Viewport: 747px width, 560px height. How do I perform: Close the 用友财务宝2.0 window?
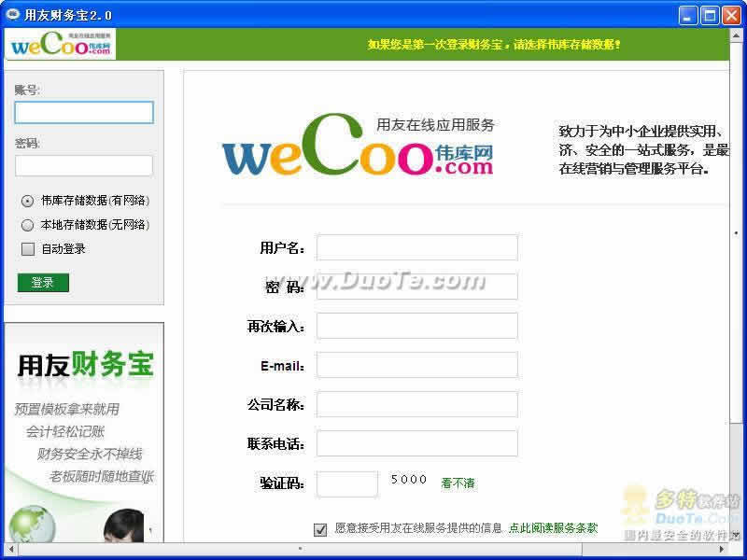coord(732,15)
